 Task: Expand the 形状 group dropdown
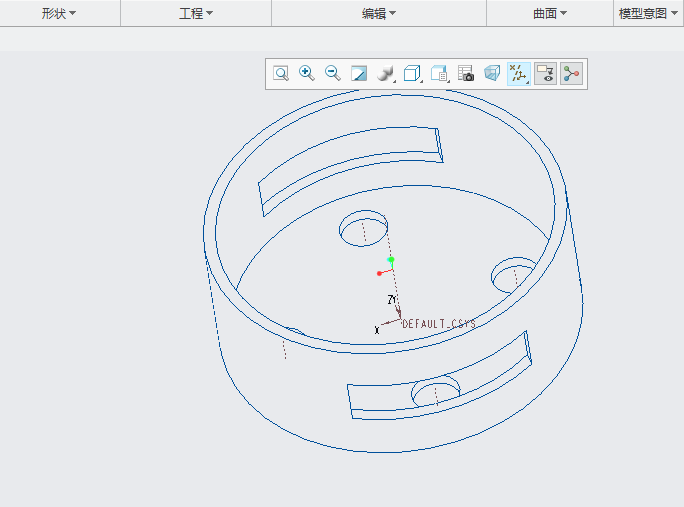point(59,14)
